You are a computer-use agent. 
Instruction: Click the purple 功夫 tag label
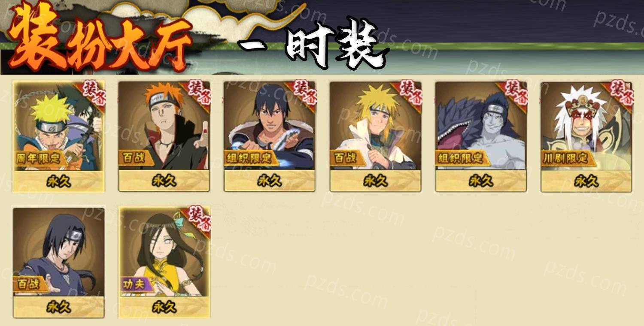click(135, 284)
